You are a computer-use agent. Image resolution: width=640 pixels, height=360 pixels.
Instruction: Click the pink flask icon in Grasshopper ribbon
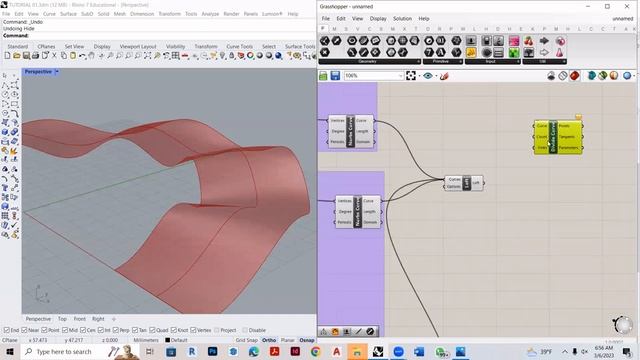pyautogui.click(x=560, y=52)
